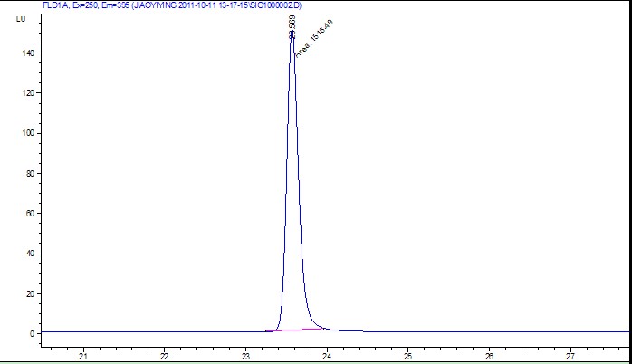Click the 27 minute x-axis label
632x364 pixels.
click(570, 357)
